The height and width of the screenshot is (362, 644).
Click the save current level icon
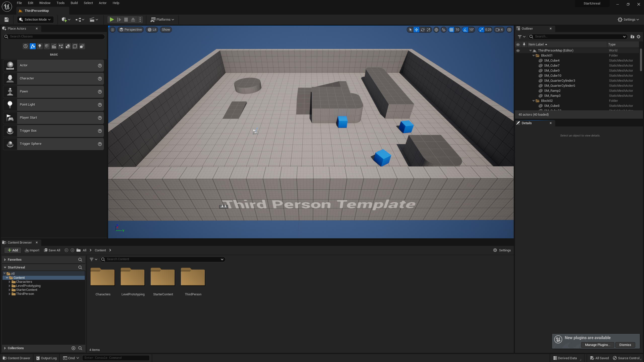click(7, 19)
